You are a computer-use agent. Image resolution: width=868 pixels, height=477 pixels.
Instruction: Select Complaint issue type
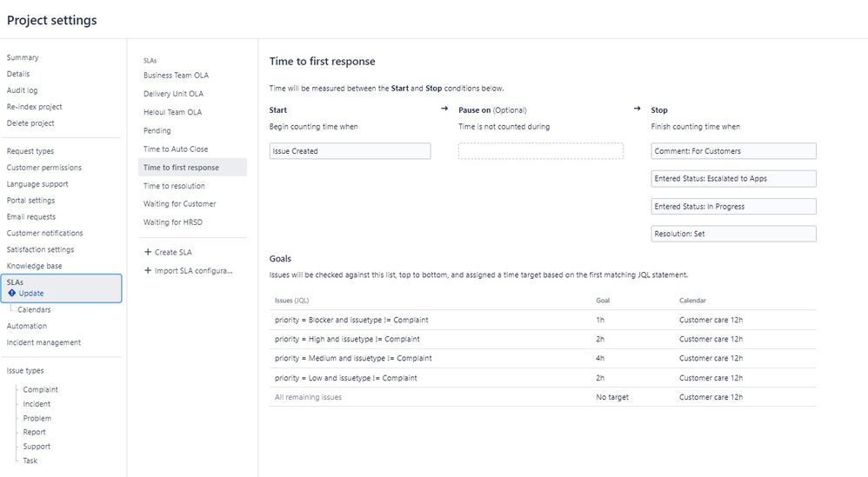[40, 389]
